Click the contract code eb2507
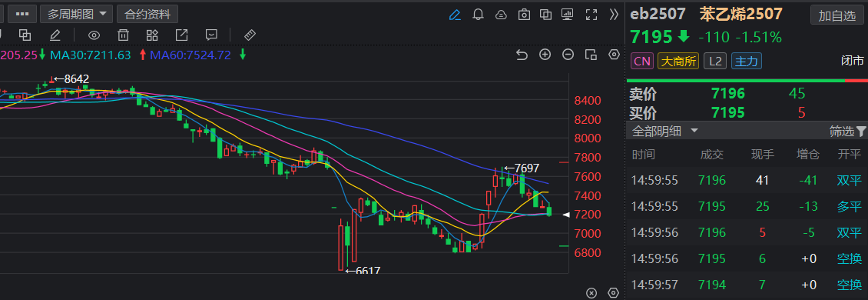 (x=658, y=14)
